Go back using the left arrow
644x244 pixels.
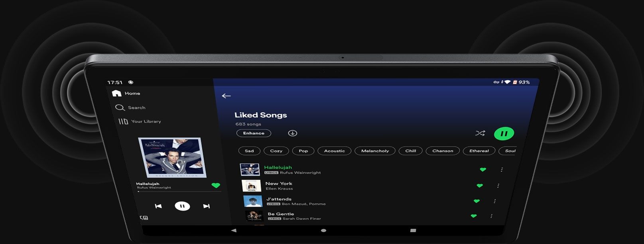tap(226, 96)
